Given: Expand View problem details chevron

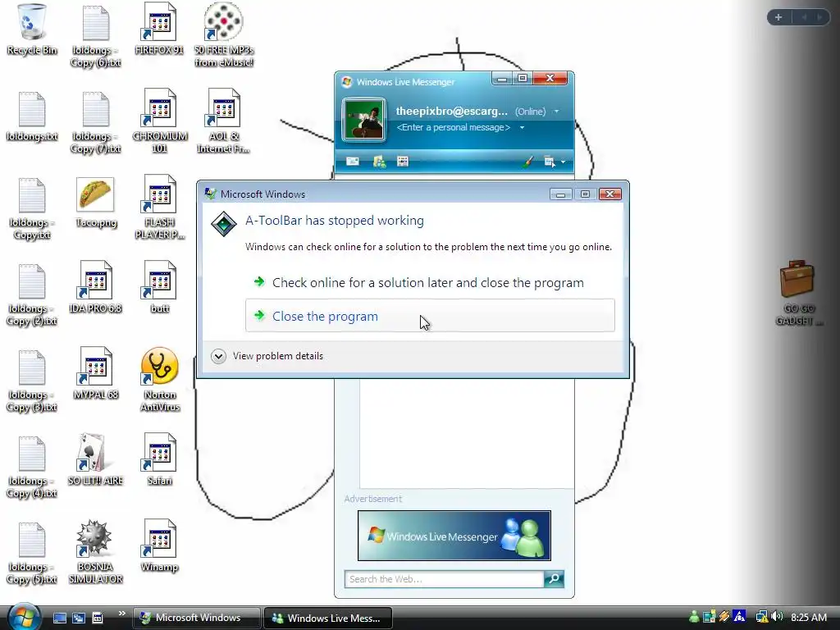Looking at the screenshot, I should (218, 356).
